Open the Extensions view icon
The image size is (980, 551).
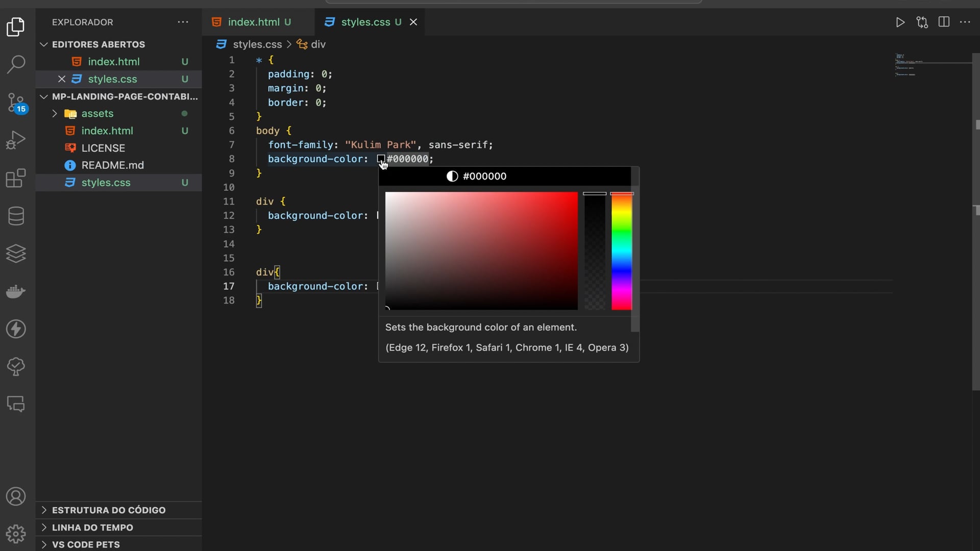[16, 178]
